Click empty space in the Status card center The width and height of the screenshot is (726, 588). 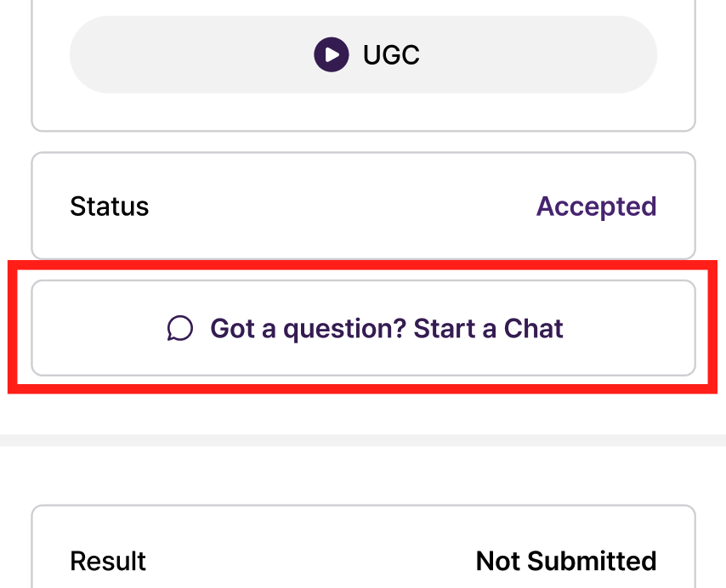340,206
